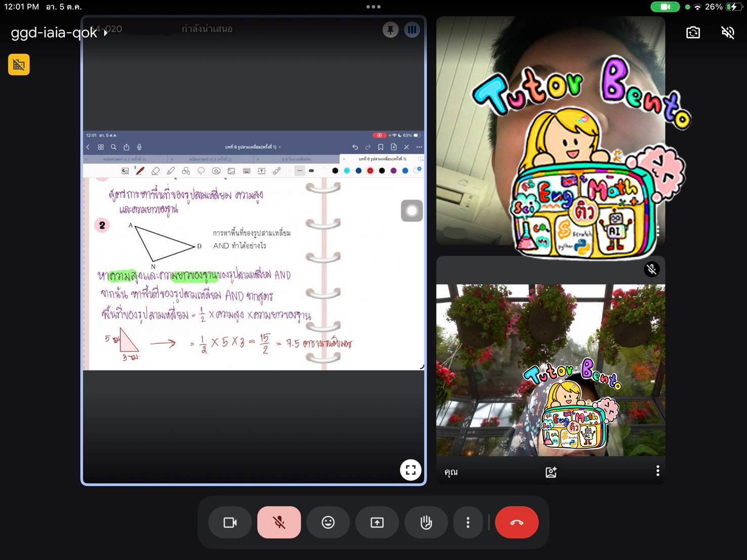Tap the green camera-in-use indicator
The width and height of the screenshot is (747, 560).
[665, 7]
